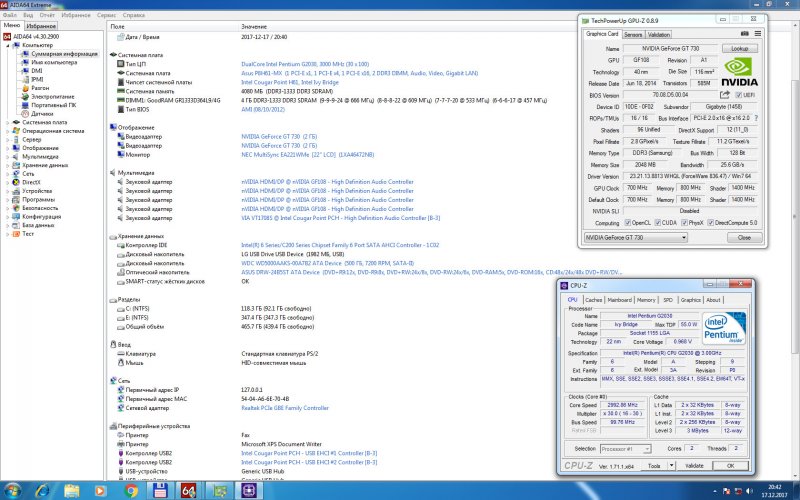Select Суммарная информация in the tree
800x500 pixels.
[63, 53]
